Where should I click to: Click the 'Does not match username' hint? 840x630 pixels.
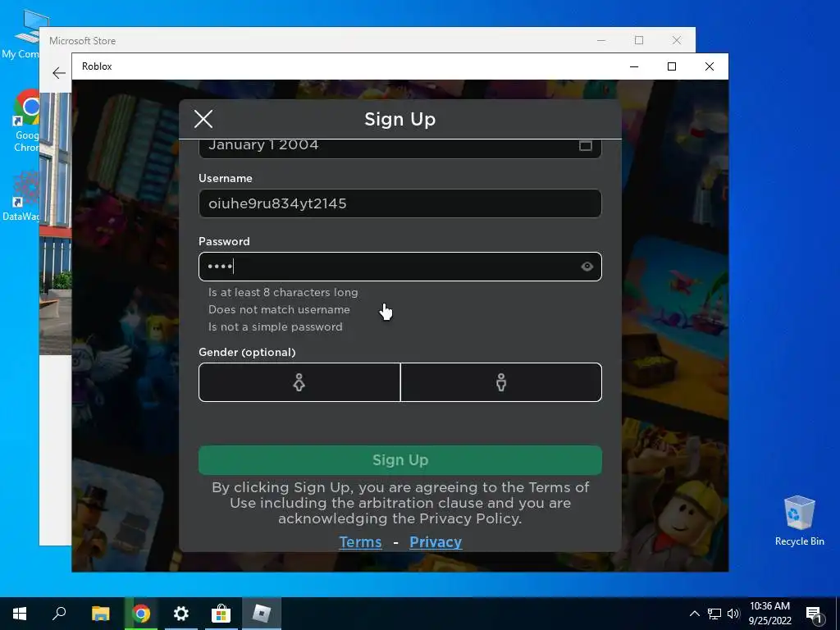[279, 309]
